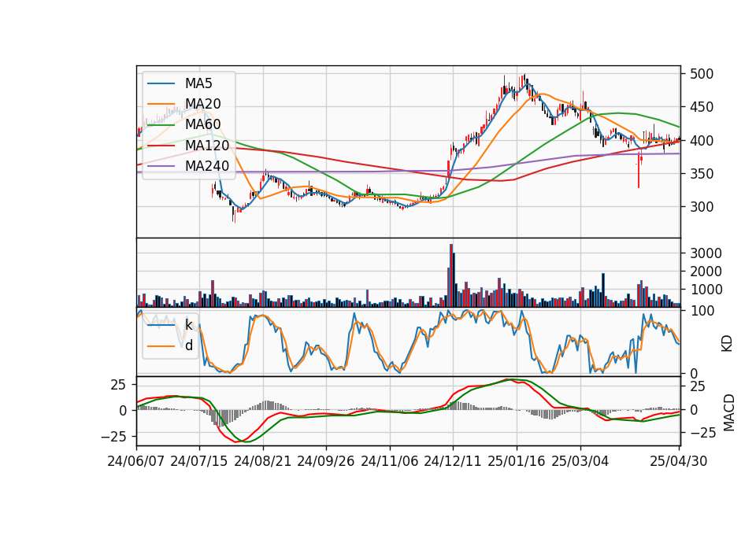Click the 24/11/06 date axis label
The image size is (756, 543).
(389, 461)
